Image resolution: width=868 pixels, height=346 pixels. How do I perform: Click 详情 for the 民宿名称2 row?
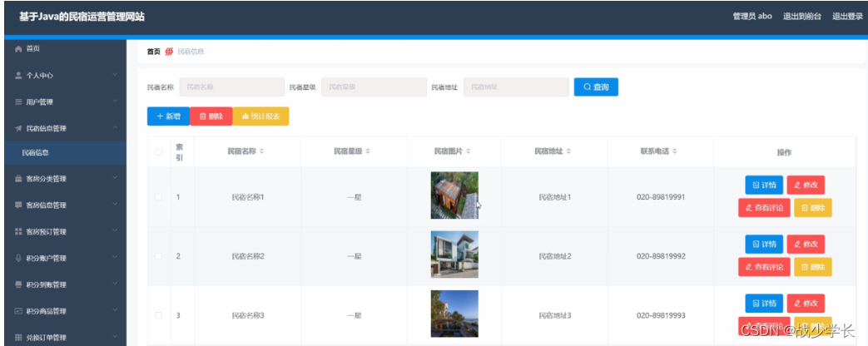(x=764, y=245)
